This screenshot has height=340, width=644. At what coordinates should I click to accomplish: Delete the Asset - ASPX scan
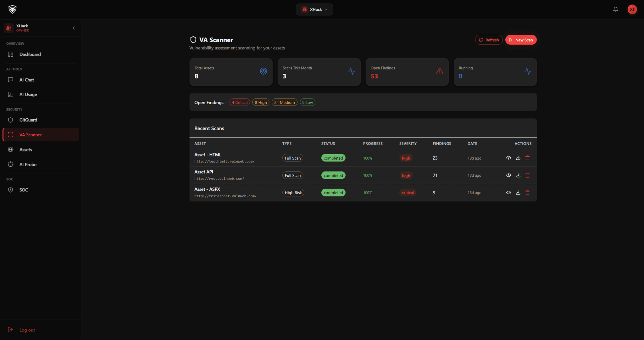coord(528,192)
